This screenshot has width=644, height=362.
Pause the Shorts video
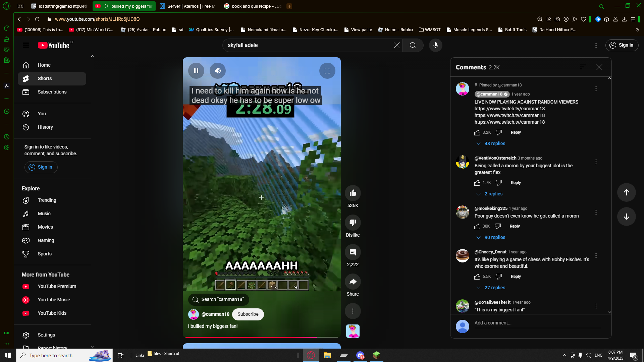pyautogui.click(x=196, y=71)
